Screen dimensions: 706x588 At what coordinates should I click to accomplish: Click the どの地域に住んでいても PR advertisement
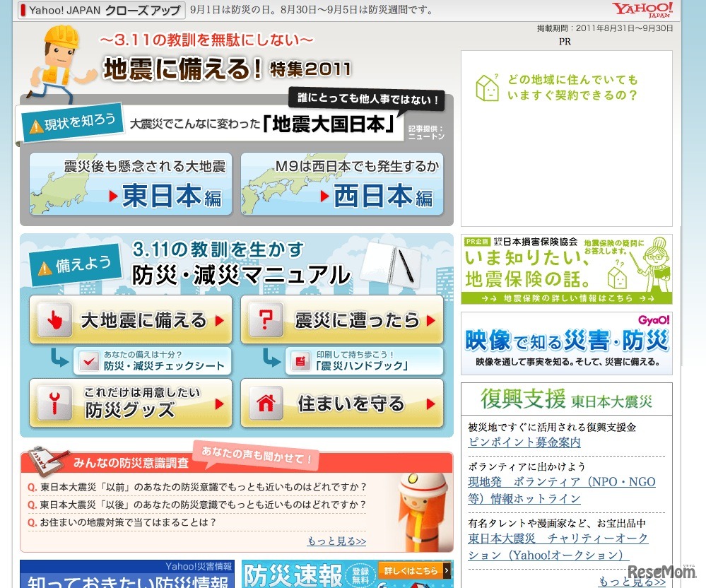pyautogui.click(x=566, y=139)
